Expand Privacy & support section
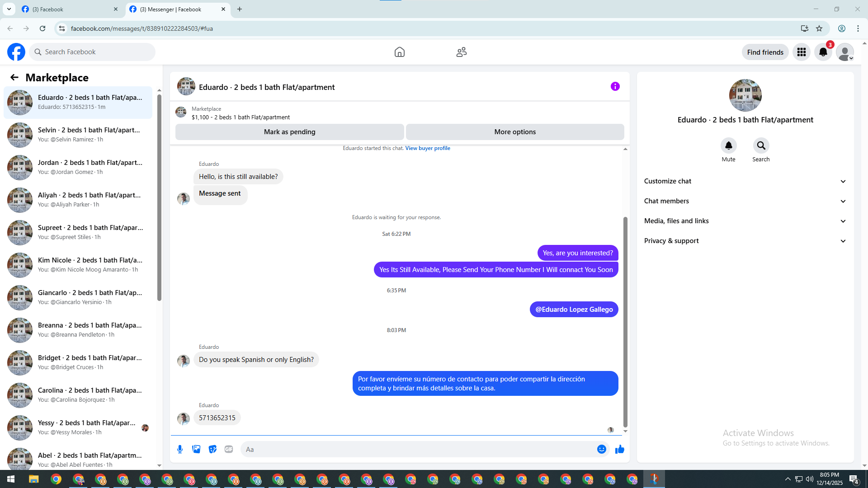The height and width of the screenshot is (488, 868). click(745, 241)
